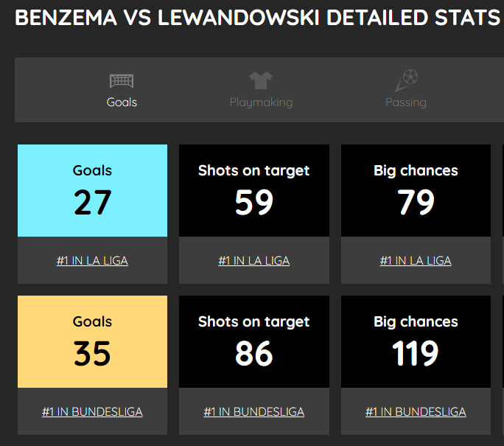Open the Playmaking tab
504x446 pixels.
click(x=261, y=90)
